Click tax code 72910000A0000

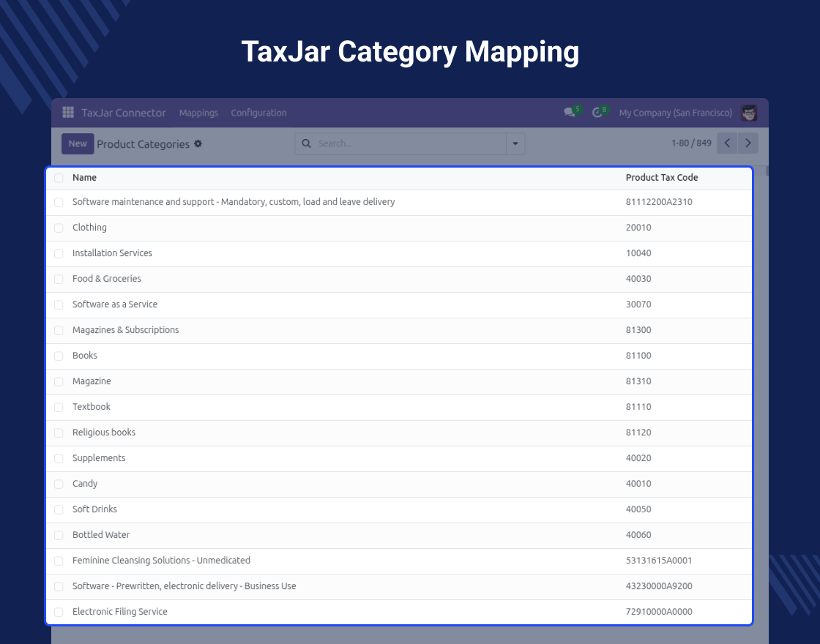point(659,612)
